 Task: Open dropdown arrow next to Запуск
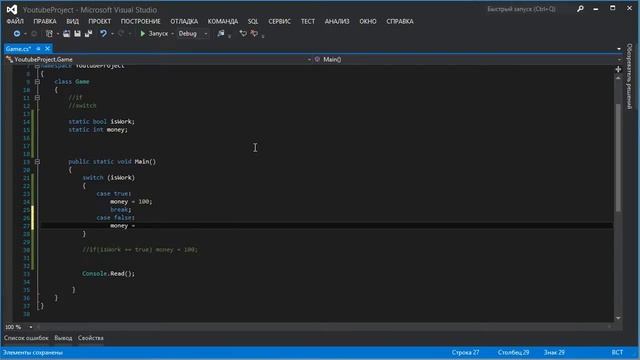click(172, 34)
